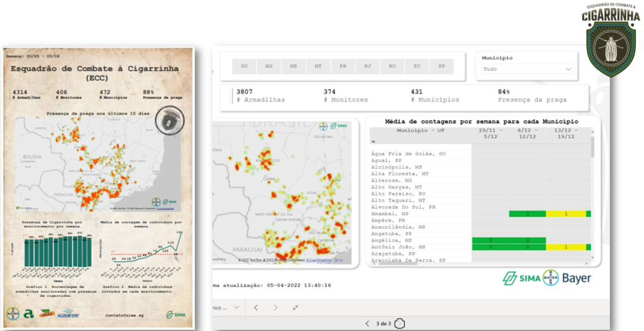The height and width of the screenshot is (331, 644).
Task: Click the 374 Monitores card
Action: point(345,95)
